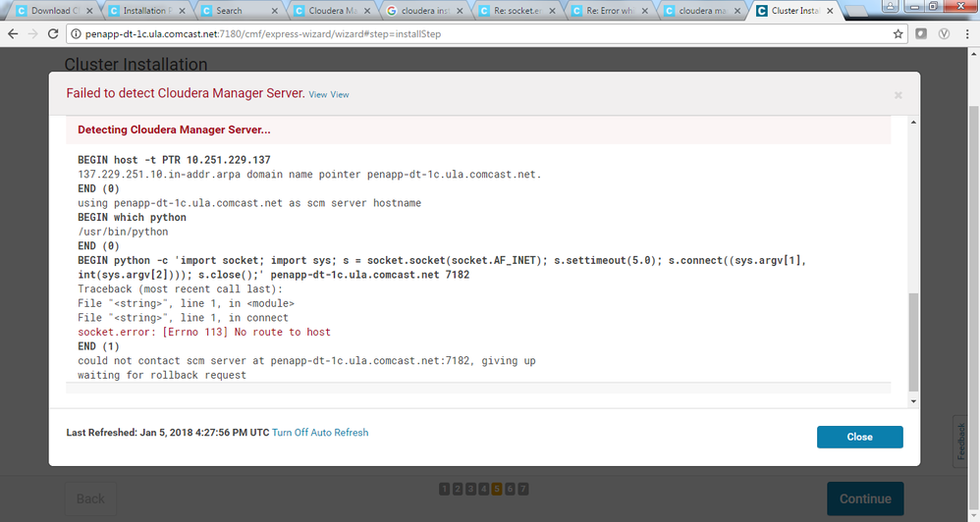This screenshot has width=980, height=522.
Task: Click the circled V extension icon
Action: (943, 33)
